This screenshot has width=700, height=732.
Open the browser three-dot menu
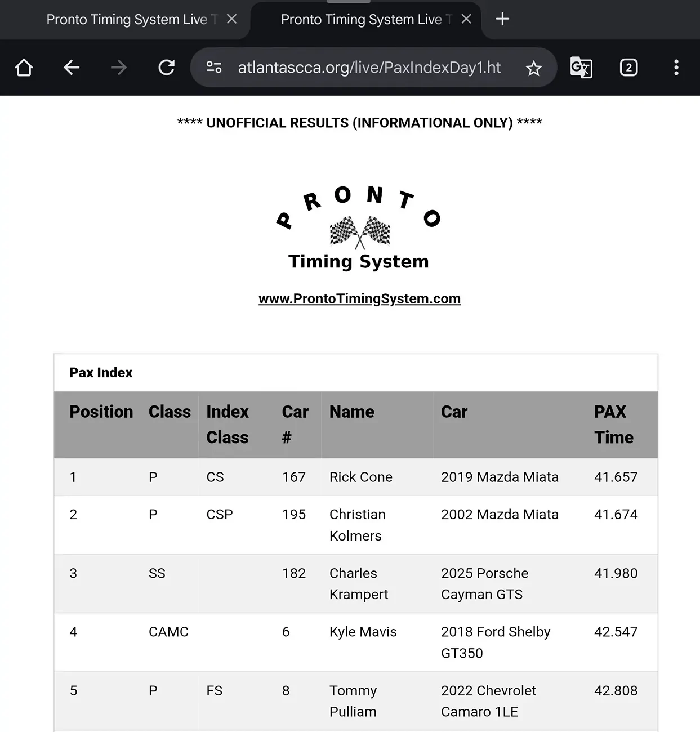click(676, 68)
